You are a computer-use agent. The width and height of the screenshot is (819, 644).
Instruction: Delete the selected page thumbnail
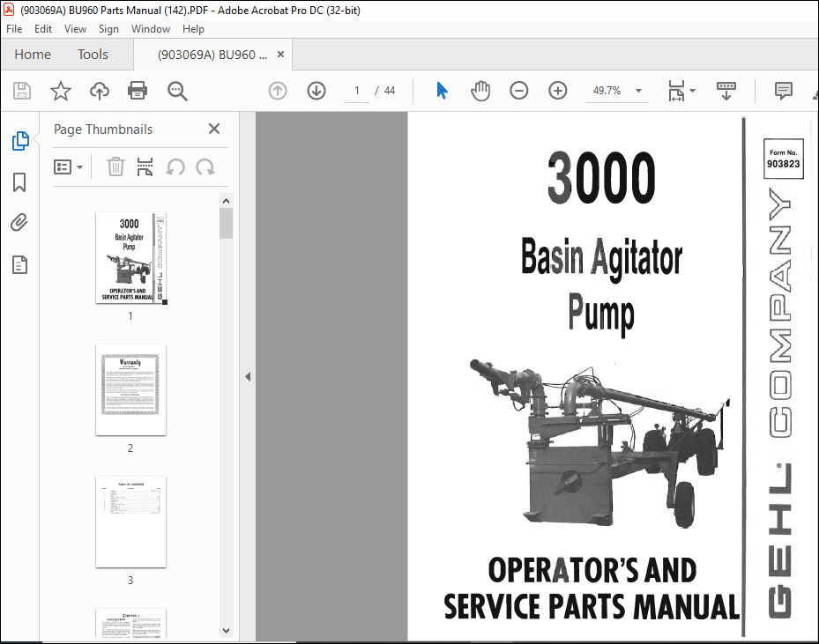click(115, 167)
